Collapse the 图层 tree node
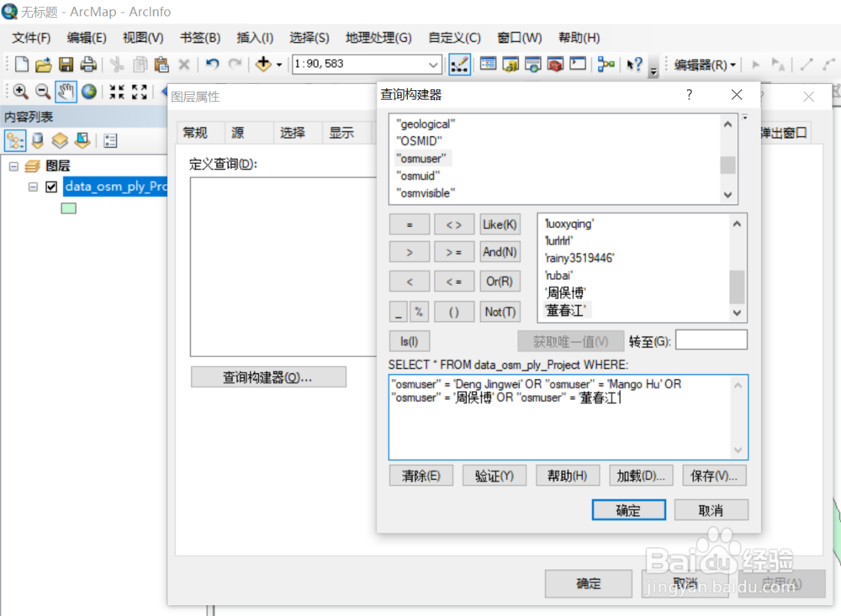The width and height of the screenshot is (841, 616). [x=15, y=166]
